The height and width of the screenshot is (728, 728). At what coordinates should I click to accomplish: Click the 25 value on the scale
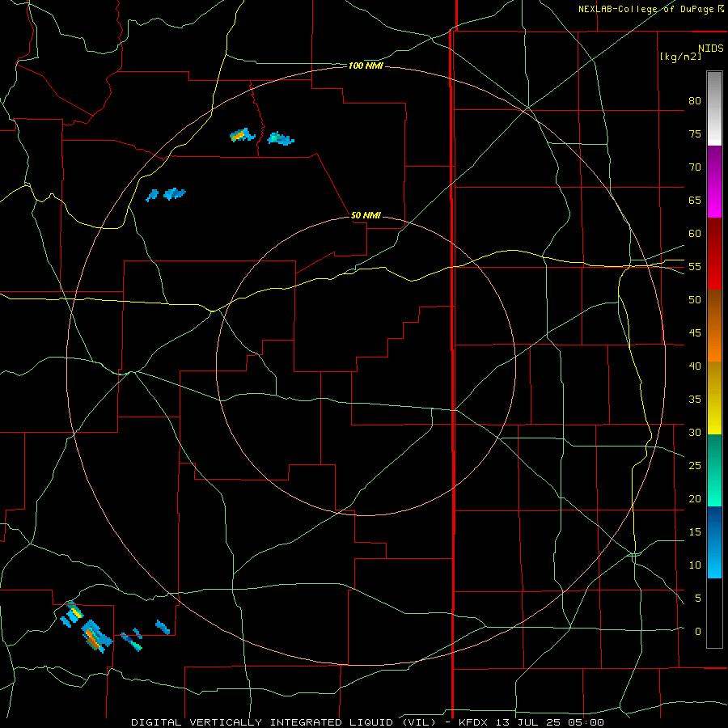[695, 466]
